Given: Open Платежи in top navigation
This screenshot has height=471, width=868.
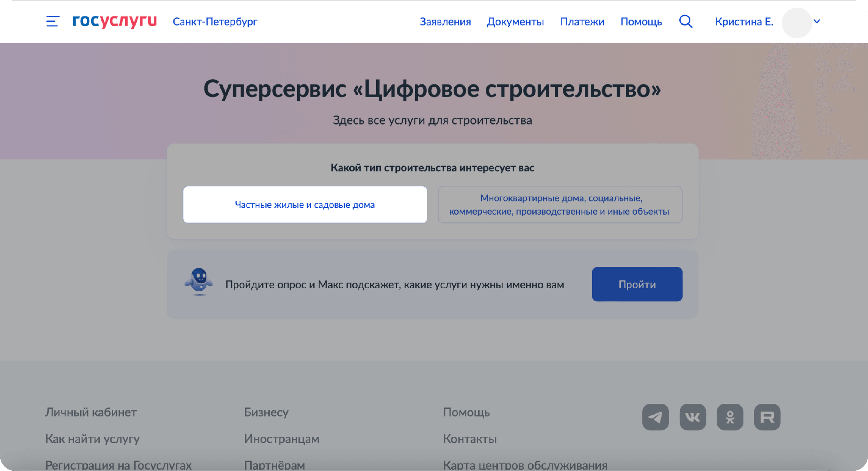Looking at the screenshot, I should click(582, 22).
